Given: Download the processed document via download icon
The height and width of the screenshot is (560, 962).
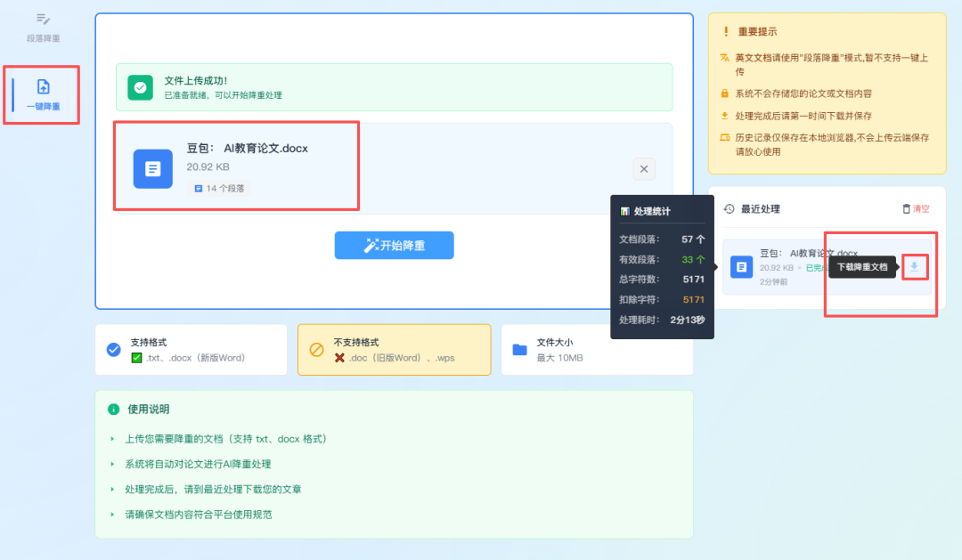Looking at the screenshot, I should (914, 266).
